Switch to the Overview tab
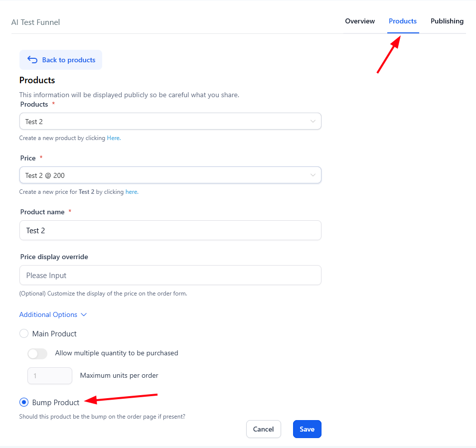 (x=360, y=21)
